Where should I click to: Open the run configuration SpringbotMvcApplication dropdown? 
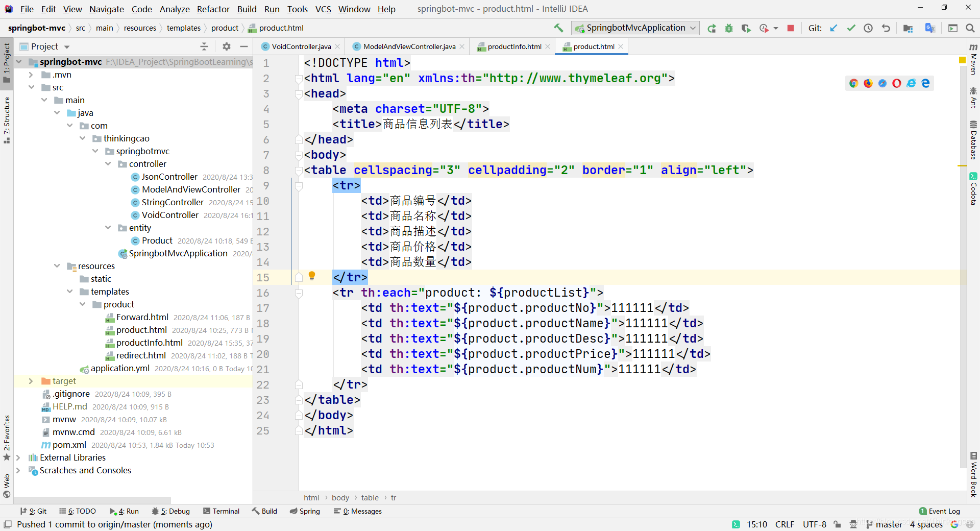click(635, 28)
